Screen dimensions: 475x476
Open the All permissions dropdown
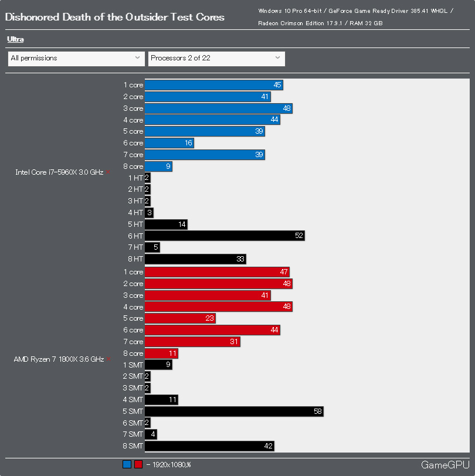tap(76, 59)
